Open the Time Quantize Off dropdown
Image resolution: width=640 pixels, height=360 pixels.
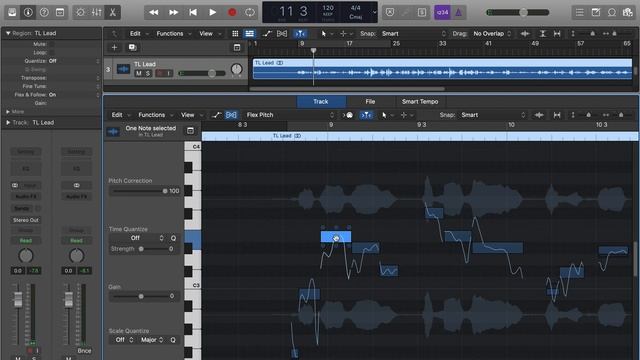[x=138, y=238]
